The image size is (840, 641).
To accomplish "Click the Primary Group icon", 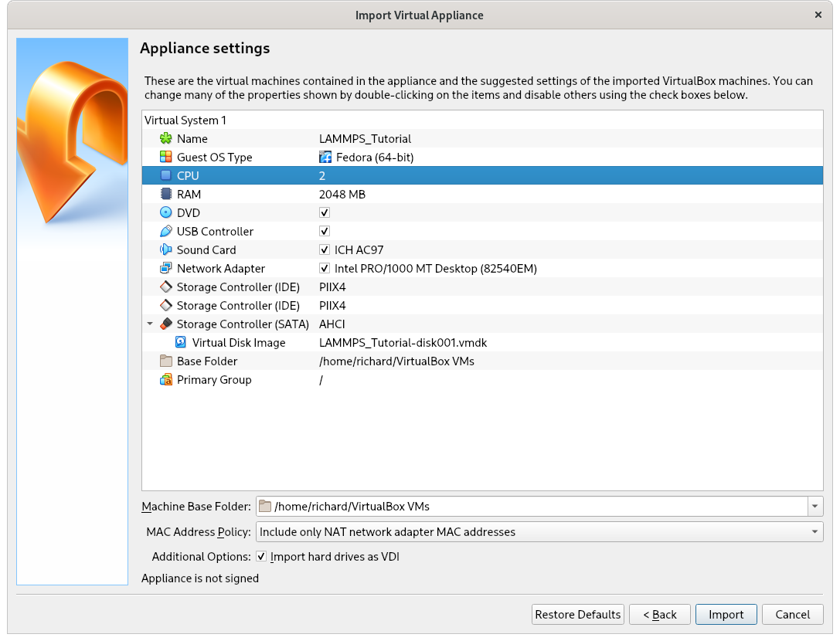I will pos(166,380).
